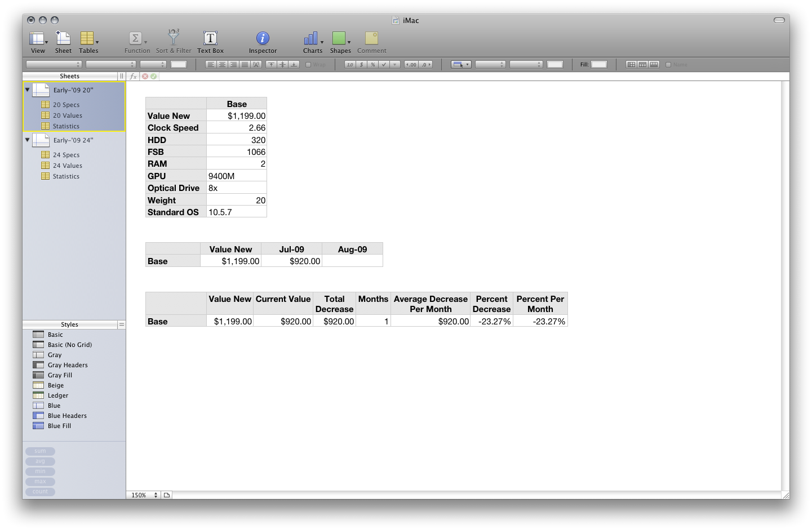Image resolution: width=812 pixels, height=530 pixels.
Task: Apply currency ($) cell format
Action: (361, 64)
